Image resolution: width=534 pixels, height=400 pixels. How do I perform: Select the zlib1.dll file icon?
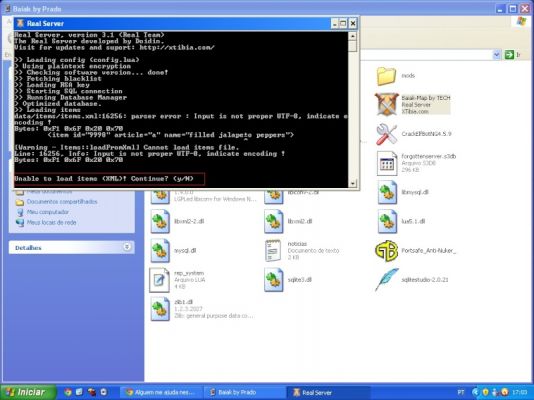[x=160, y=309]
